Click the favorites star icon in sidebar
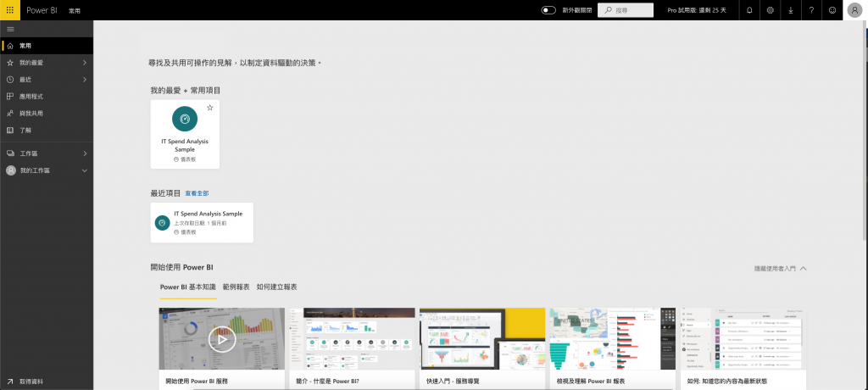Screen dimensions: 868x390 (x=10, y=63)
